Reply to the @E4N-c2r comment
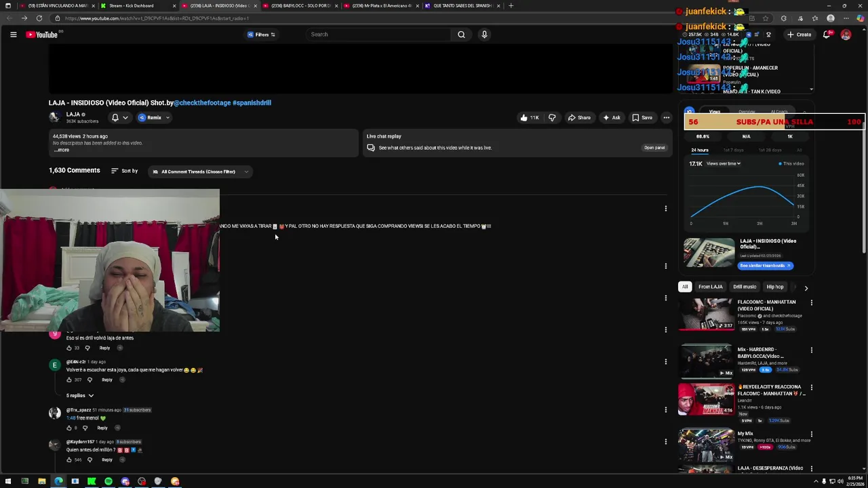868x488 pixels. coord(107,380)
